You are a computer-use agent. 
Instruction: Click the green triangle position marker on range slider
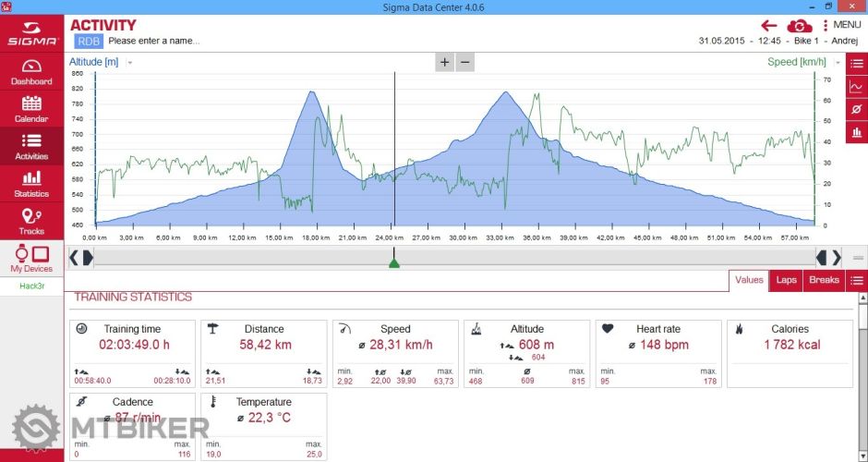[x=394, y=263]
